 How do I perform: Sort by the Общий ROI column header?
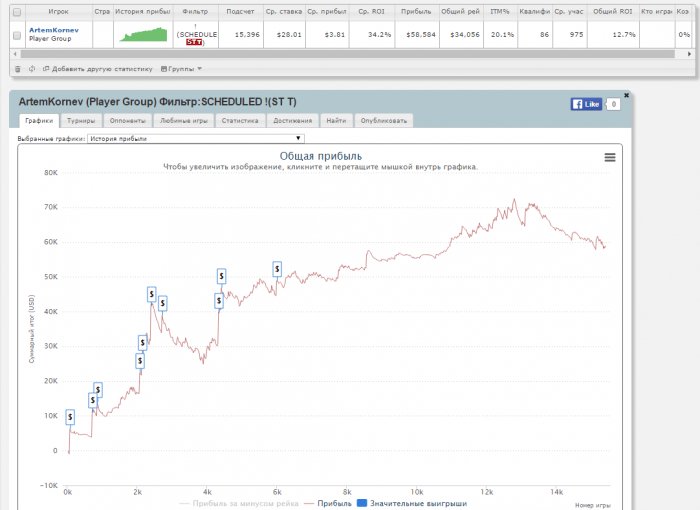click(x=612, y=12)
